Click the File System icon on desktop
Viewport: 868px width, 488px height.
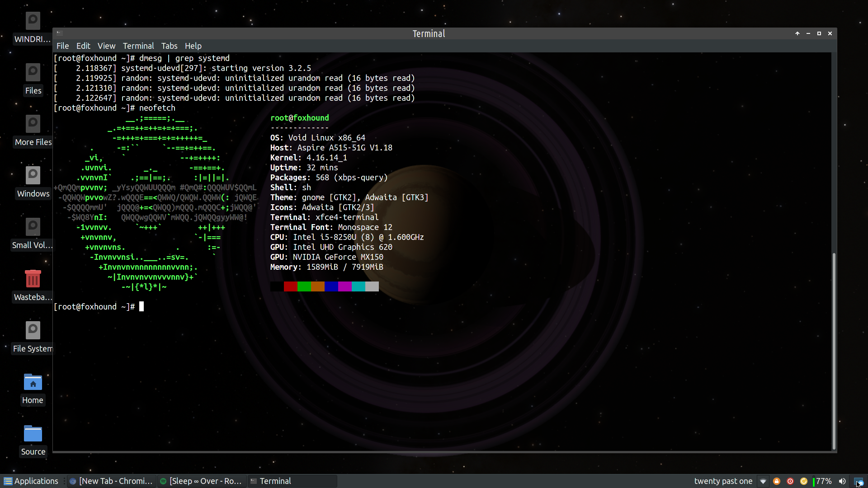pos(33,329)
